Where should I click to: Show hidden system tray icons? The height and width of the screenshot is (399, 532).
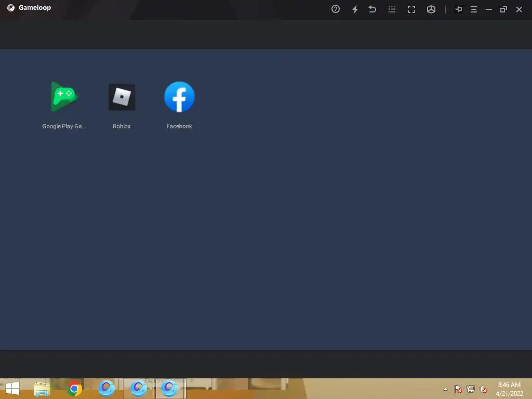445,389
